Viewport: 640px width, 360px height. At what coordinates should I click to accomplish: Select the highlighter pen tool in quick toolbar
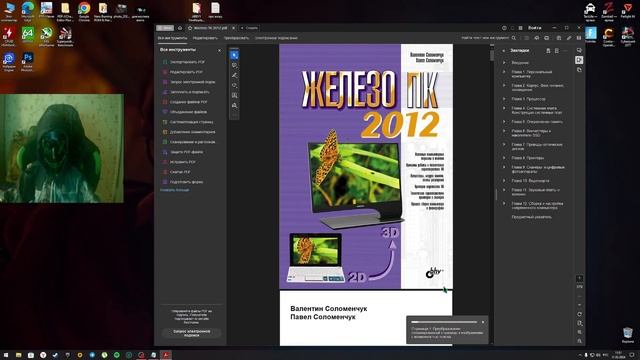tap(234, 75)
